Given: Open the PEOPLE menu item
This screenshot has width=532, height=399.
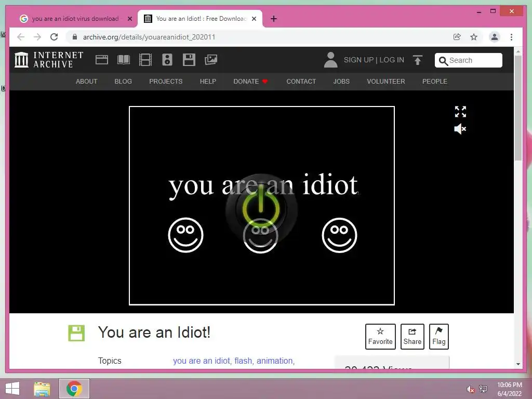Looking at the screenshot, I should click(435, 82).
